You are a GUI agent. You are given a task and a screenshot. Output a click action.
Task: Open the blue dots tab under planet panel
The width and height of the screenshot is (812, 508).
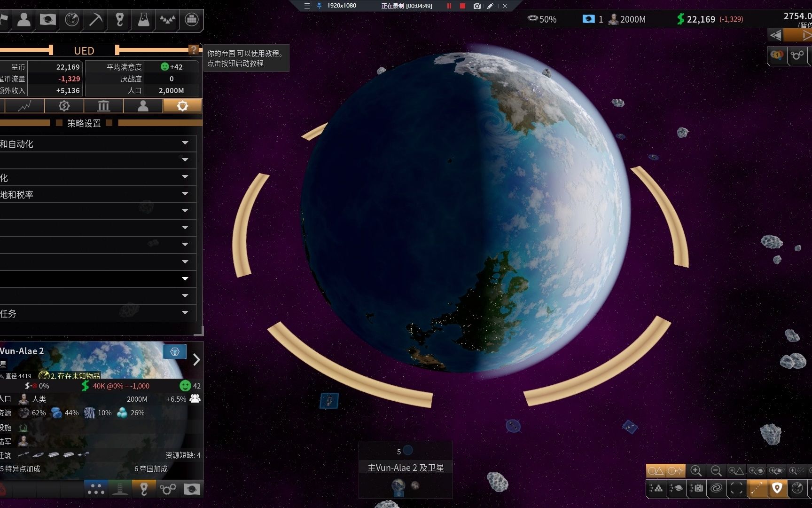(96, 489)
